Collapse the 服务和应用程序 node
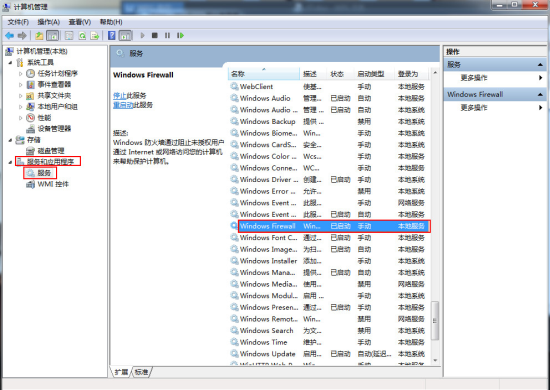Screen dimensions: 550x390 [x=11, y=162]
